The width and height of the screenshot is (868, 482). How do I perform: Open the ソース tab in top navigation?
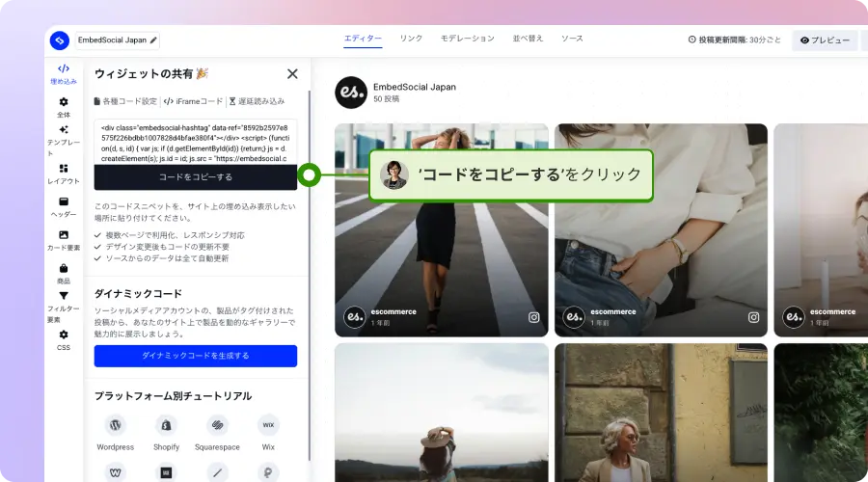click(x=572, y=39)
